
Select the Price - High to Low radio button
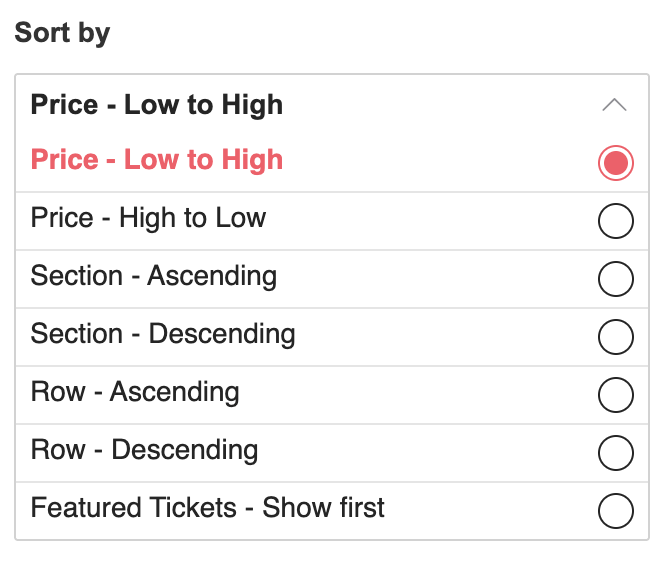615,221
